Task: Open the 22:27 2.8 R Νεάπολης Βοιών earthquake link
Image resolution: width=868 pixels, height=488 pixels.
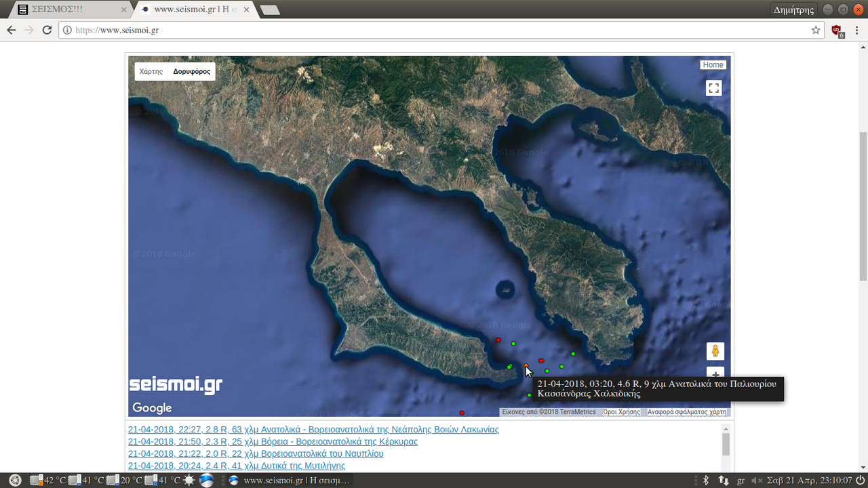Action: pos(313,430)
